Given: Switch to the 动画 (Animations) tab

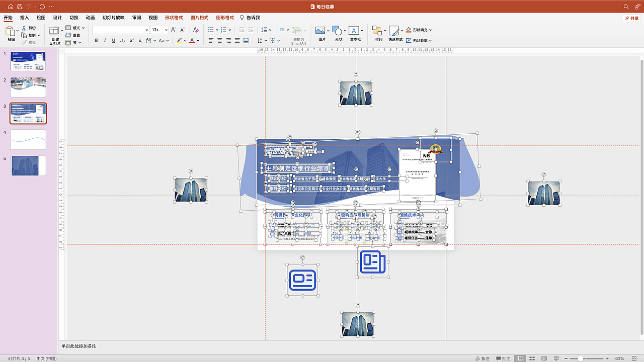Looking at the screenshot, I should 90,18.
